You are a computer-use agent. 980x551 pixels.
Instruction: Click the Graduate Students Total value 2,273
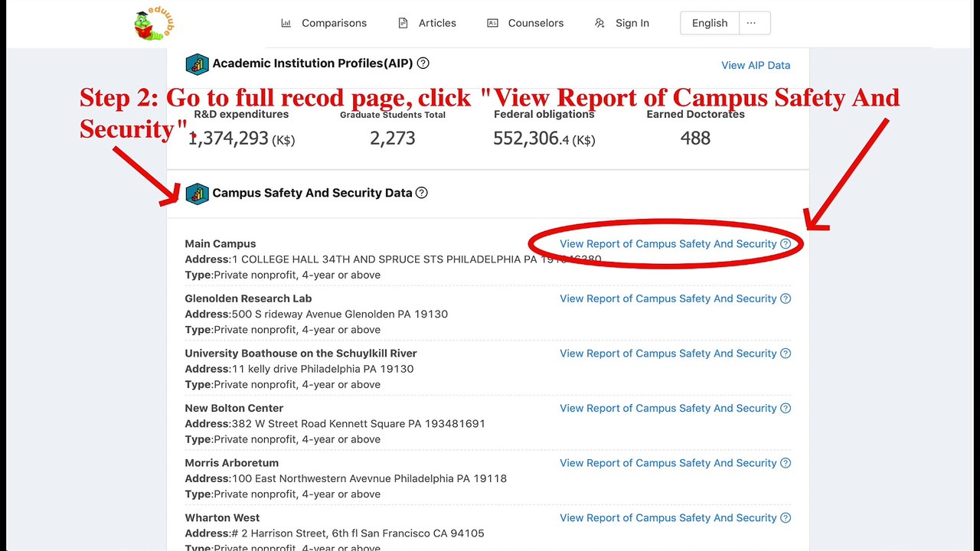(393, 138)
